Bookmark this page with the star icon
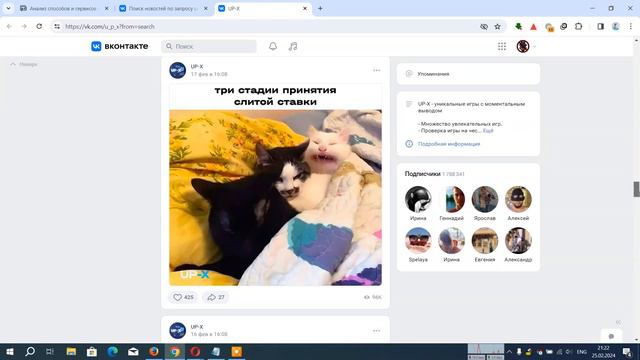The width and height of the screenshot is (640, 360). (x=497, y=27)
